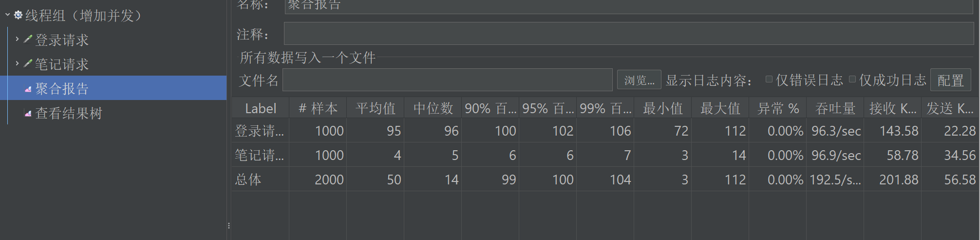Select 查看结果树 in the test plan tree
Image resolution: width=980 pixels, height=240 pixels.
(69, 113)
